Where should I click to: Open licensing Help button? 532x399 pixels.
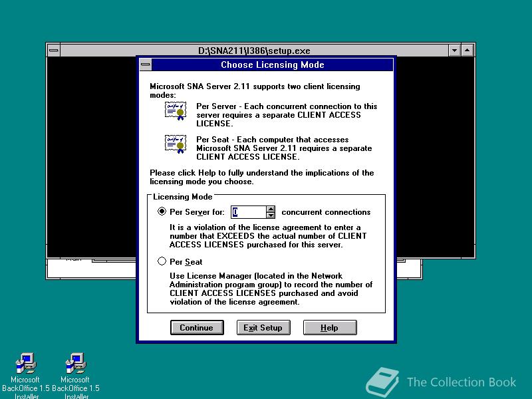click(x=330, y=327)
